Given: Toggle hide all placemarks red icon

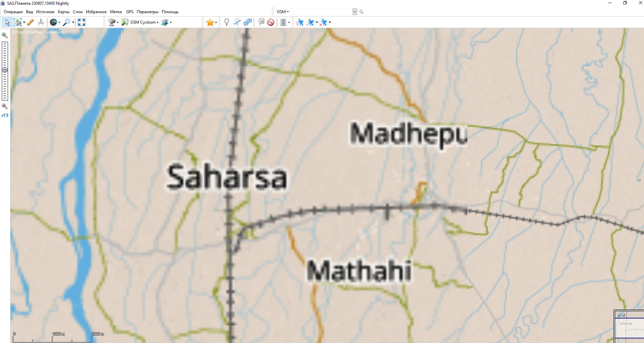Looking at the screenshot, I should (x=271, y=22).
